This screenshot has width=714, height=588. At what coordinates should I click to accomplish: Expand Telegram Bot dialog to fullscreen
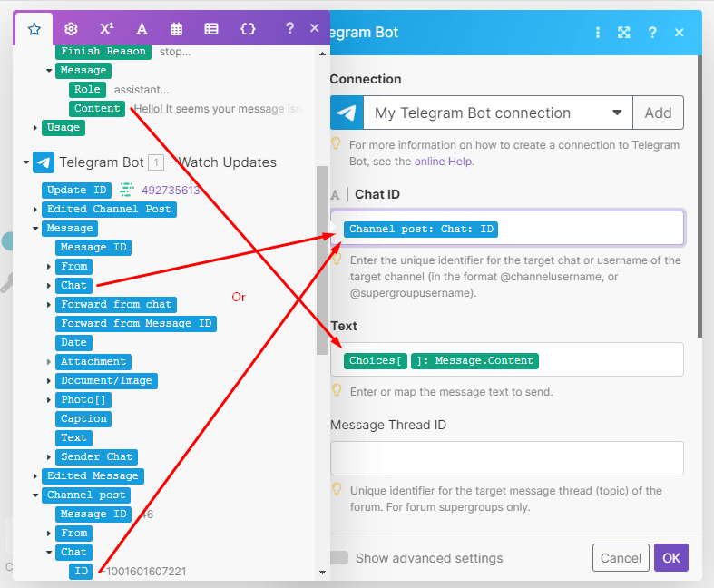624,33
